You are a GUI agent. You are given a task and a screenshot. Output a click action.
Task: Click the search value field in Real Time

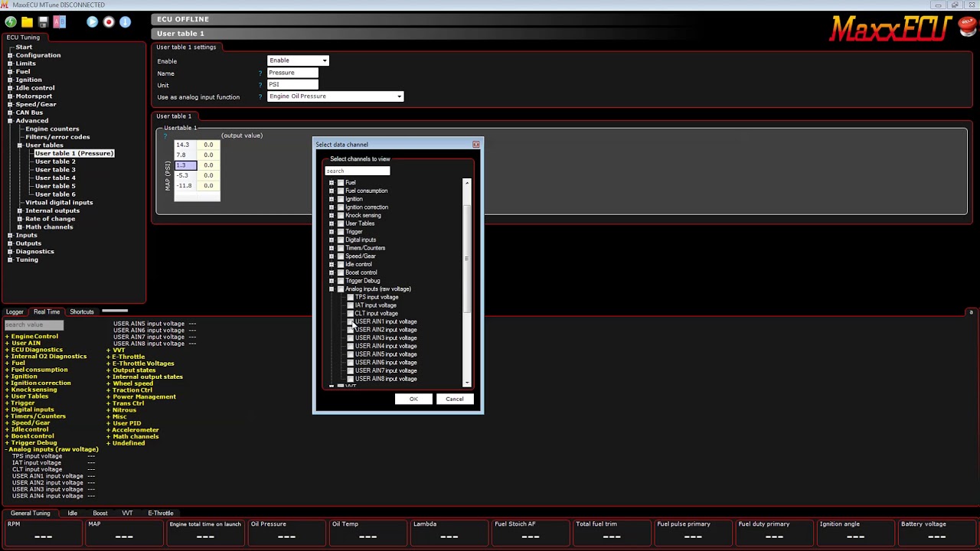pos(34,325)
